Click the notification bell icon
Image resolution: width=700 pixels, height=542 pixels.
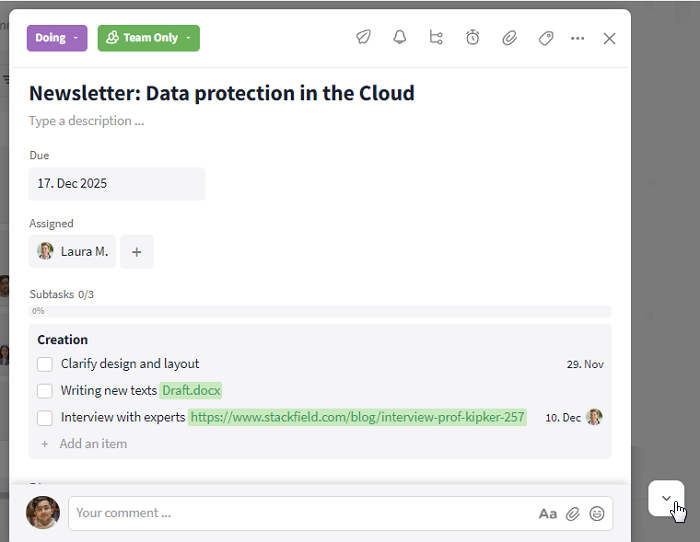400,38
